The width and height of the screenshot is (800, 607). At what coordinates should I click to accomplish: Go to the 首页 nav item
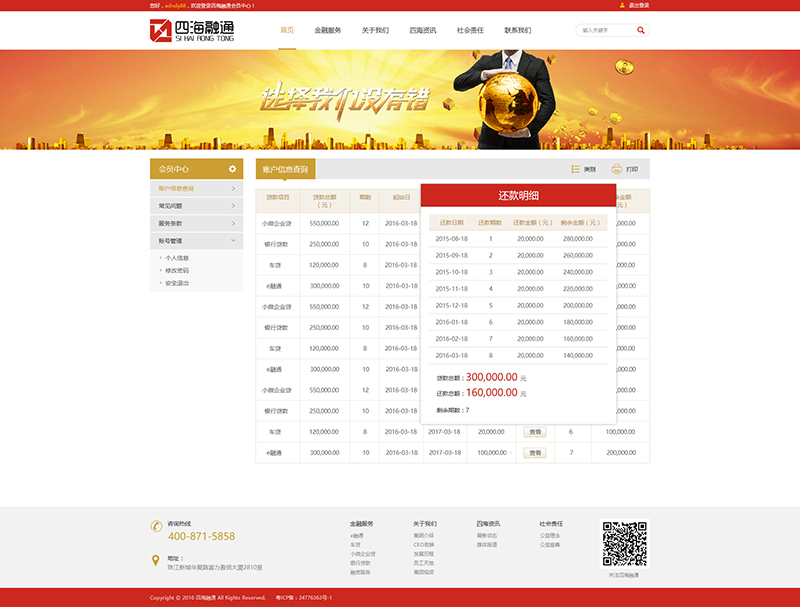pyautogui.click(x=287, y=30)
